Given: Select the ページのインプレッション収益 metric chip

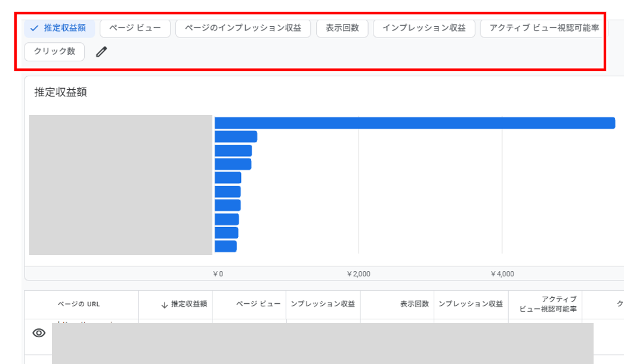Looking at the screenshot, I should pyautogui.click(x=243, y=28).
